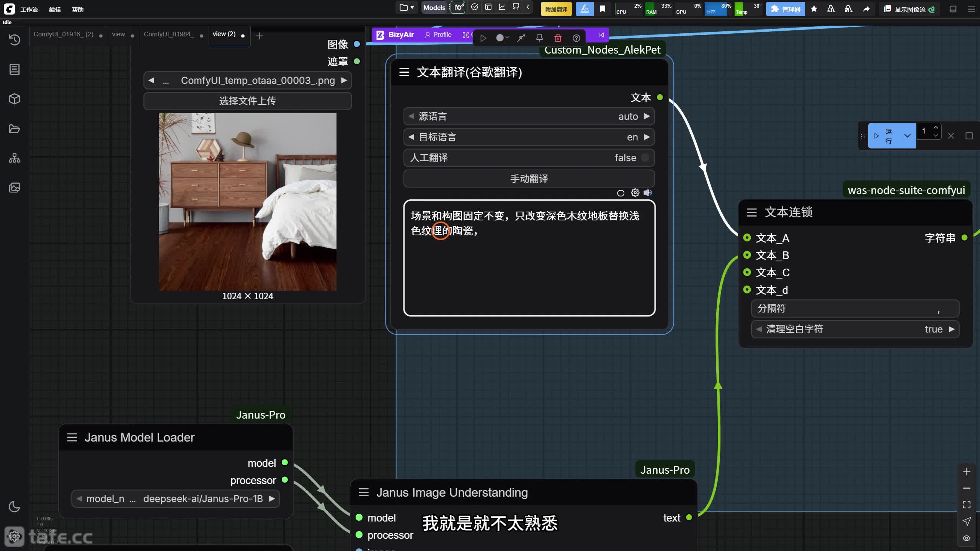Open 源语言 auto selector
Image resolution: width=980 pixels, height=551 pixels.
[x=529, y=116]
